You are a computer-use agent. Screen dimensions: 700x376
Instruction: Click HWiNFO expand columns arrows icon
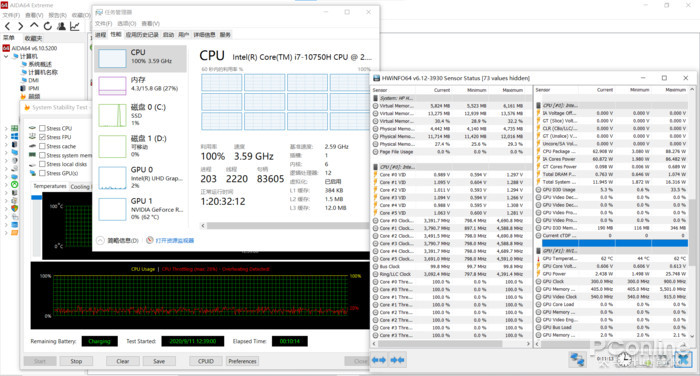379,360
